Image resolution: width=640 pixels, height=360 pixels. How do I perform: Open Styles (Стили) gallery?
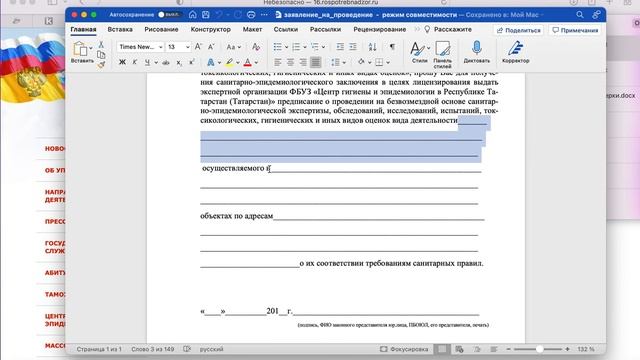(420, 52)
